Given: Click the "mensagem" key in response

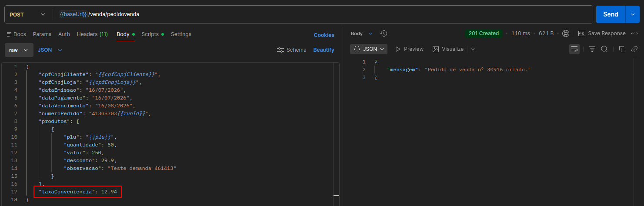Looking at the screenshot, I should tap(404, 70).
